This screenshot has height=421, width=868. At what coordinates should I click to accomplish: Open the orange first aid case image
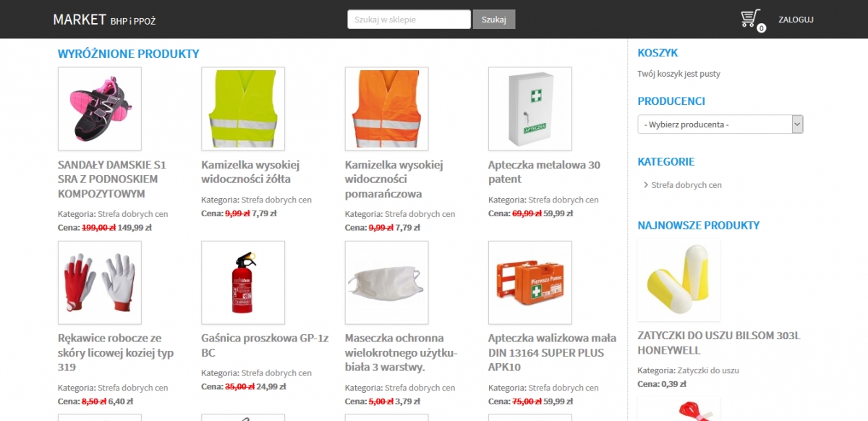[530, 282]
